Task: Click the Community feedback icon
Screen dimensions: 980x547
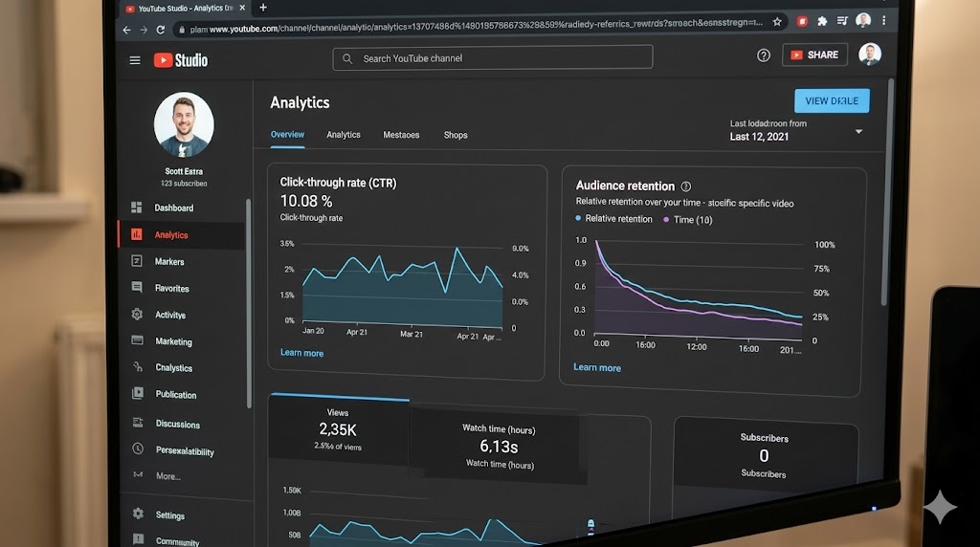Action: coord(138,539)
